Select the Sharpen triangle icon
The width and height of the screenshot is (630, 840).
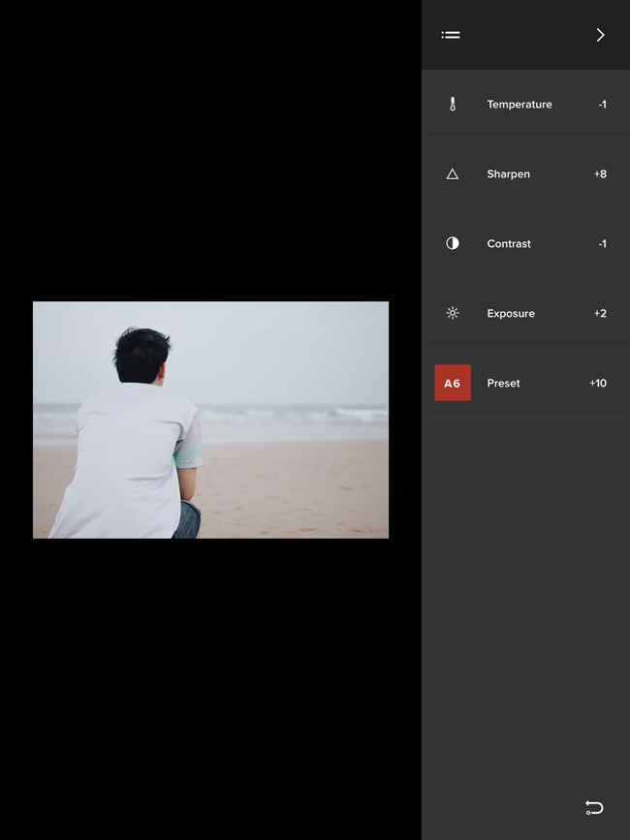coord(453,174)
